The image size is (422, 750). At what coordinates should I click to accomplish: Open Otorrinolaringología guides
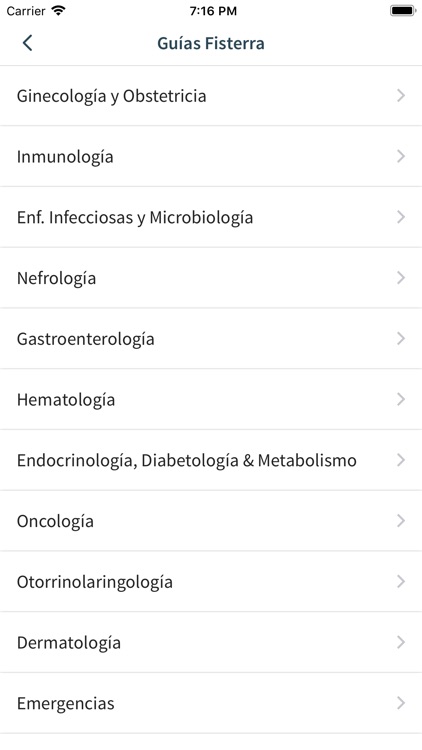pyautogui.click(x=211, y=582)
